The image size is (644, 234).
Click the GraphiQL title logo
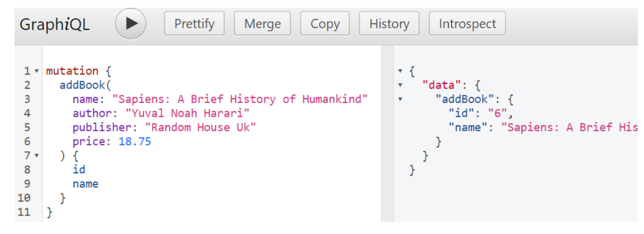pos(54,24)
